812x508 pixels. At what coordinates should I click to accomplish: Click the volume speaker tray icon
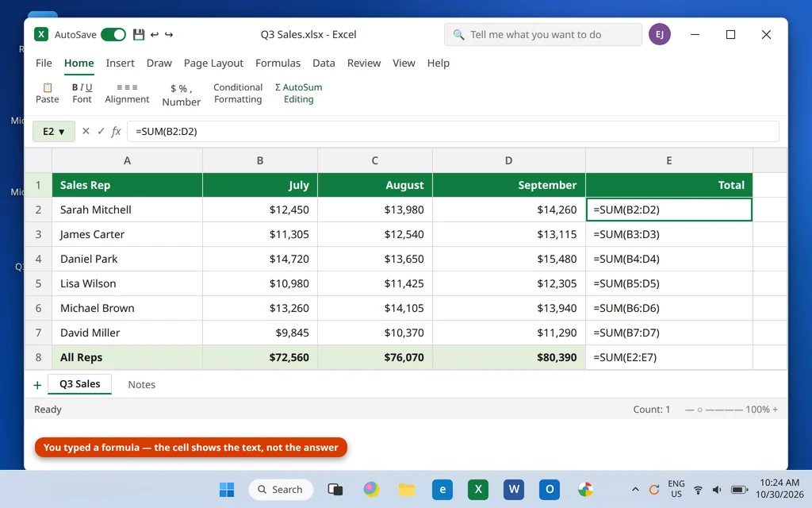point(717,489)
